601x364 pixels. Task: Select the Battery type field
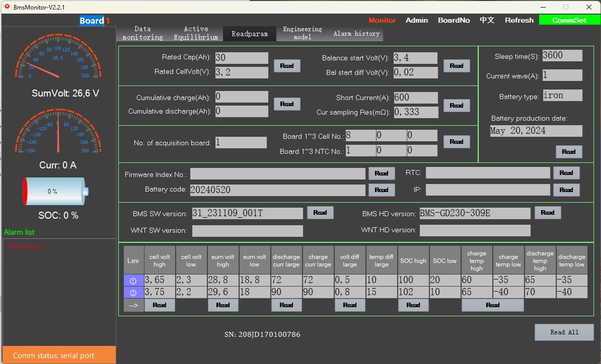point(562,96)
